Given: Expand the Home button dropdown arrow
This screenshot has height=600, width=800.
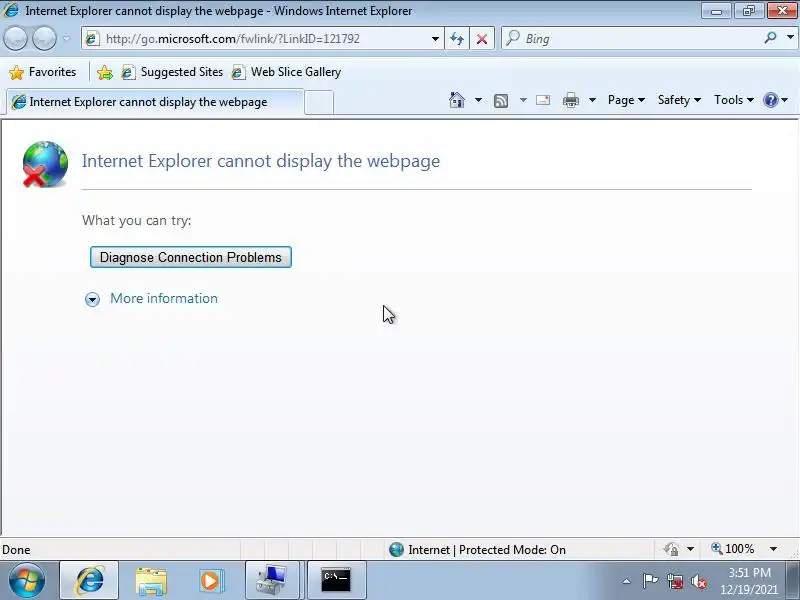Looking at the screenshot, I should click(478, 100).
